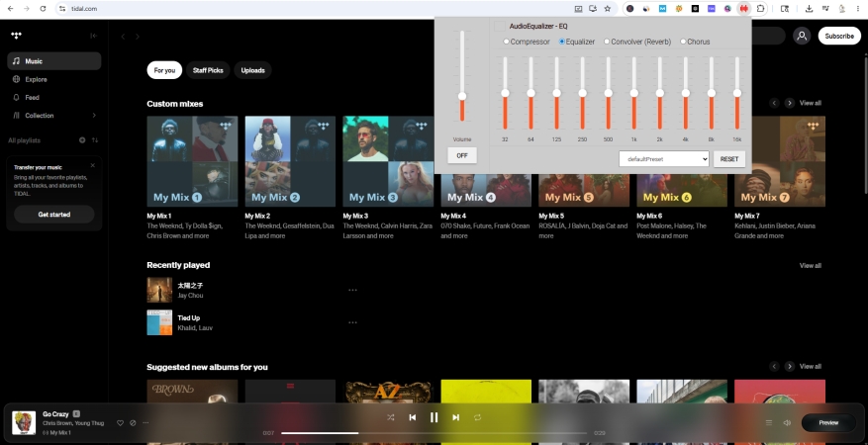Open more options for Tied Up track
This screenshot has width=868, height=445.
pyautogui.click(x=352, y=322)
